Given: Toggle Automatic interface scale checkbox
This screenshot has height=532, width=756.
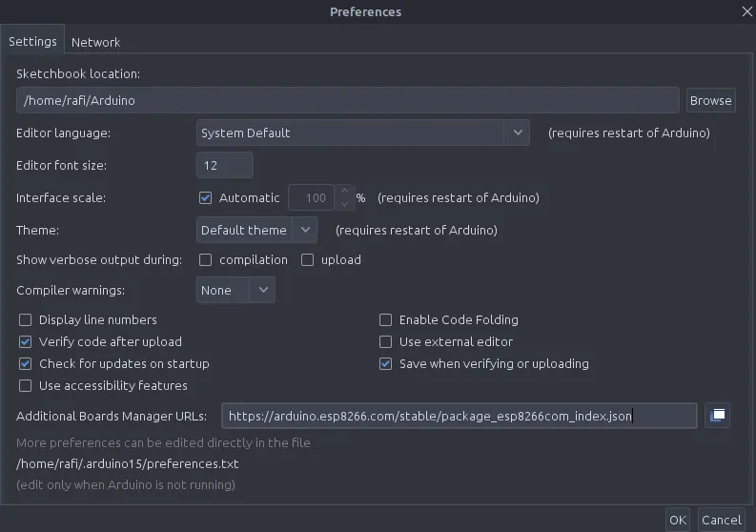Looking at the screenshot, I should point(205,198).
